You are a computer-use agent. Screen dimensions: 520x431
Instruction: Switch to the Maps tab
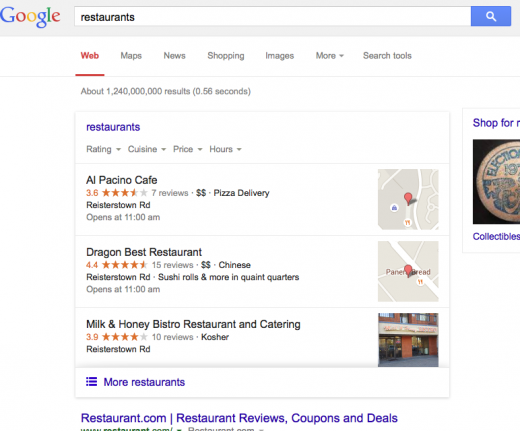tap(131, 56)
